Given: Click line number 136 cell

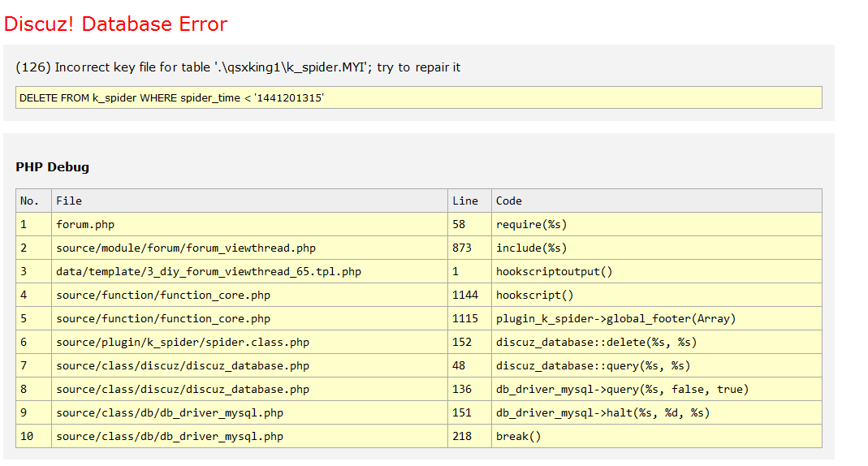Looking at the screenshot, I should point(462,389).
